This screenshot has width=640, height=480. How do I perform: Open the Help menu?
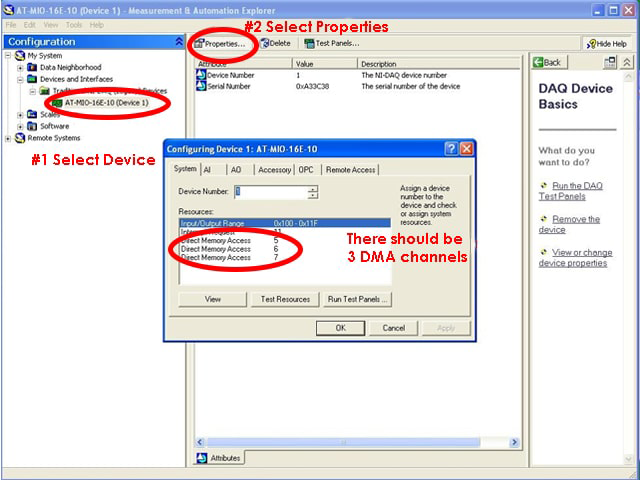(x=97, y=25)
